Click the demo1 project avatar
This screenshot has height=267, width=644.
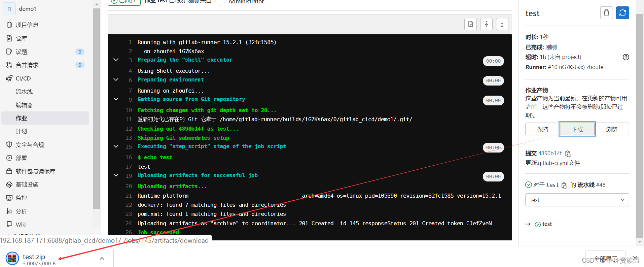pyautogui.click(x=9, y=9)
